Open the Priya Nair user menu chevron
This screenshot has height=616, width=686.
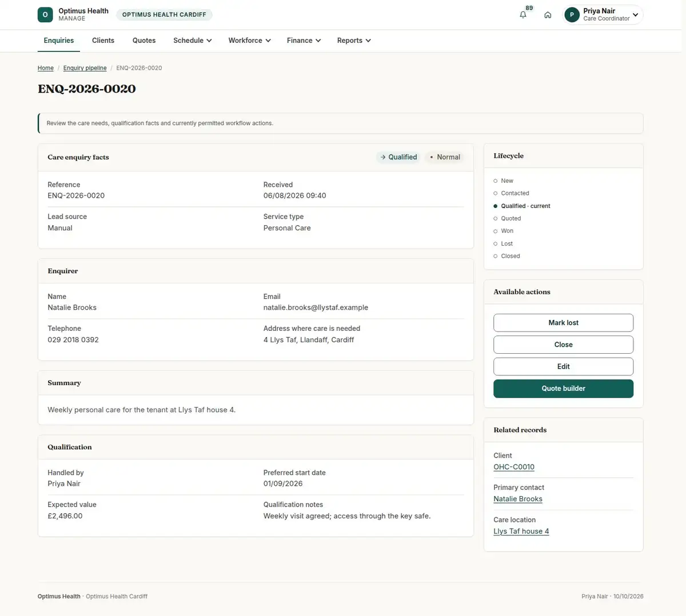[x=635, y=15]
